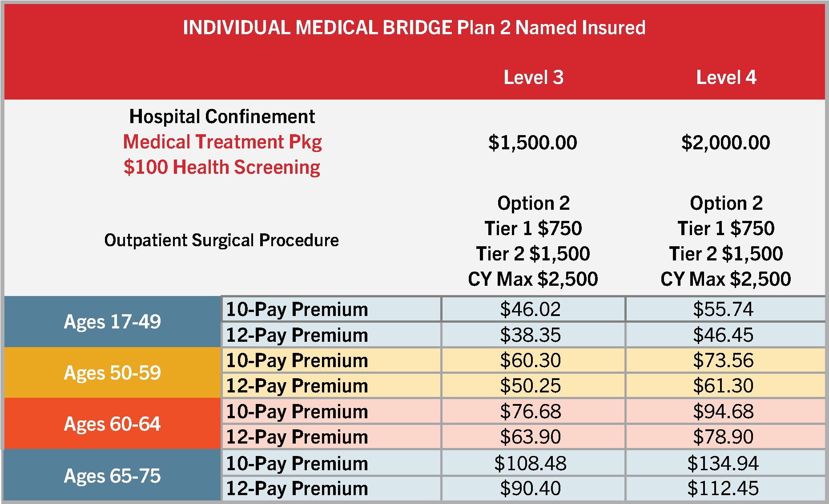The height and width of the screenshot is (504, 829).
Task: Select the orange Ages 50-59 band
Action: pos(113,372)
